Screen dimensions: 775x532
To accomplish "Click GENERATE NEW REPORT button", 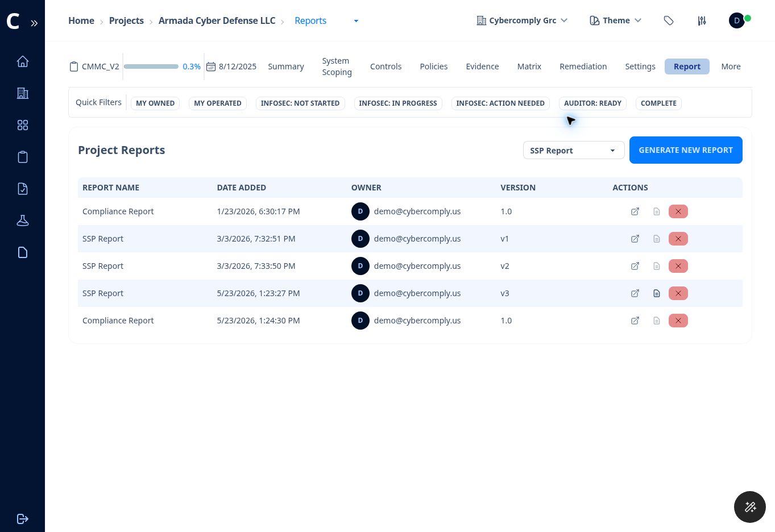I will point(686,150).
